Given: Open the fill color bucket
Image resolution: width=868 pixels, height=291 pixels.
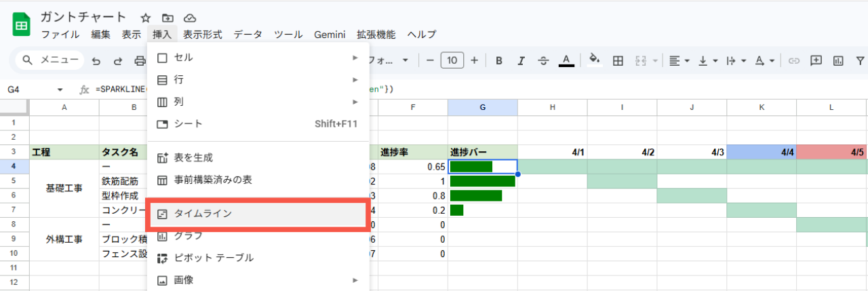Looking at the screenshot, I should (595, 60).
